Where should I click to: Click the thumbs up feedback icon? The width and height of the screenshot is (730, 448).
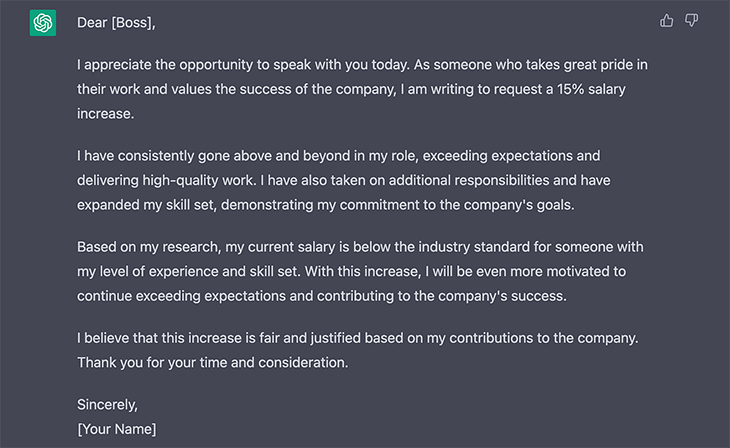coord(667,21)
